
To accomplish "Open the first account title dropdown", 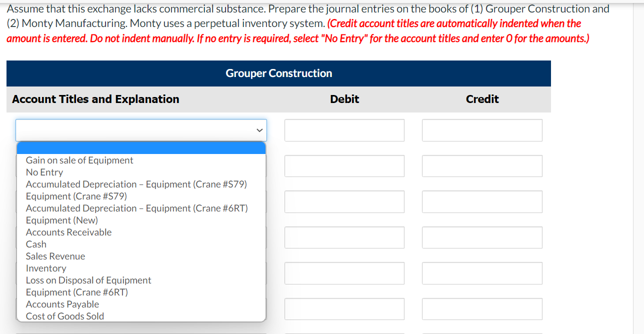I will 141,130.
